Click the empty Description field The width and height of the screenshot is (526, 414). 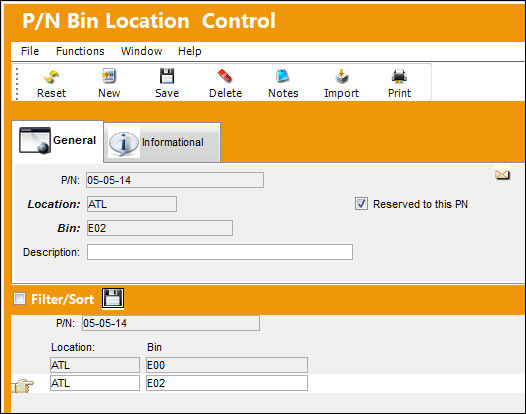(220, 252)
